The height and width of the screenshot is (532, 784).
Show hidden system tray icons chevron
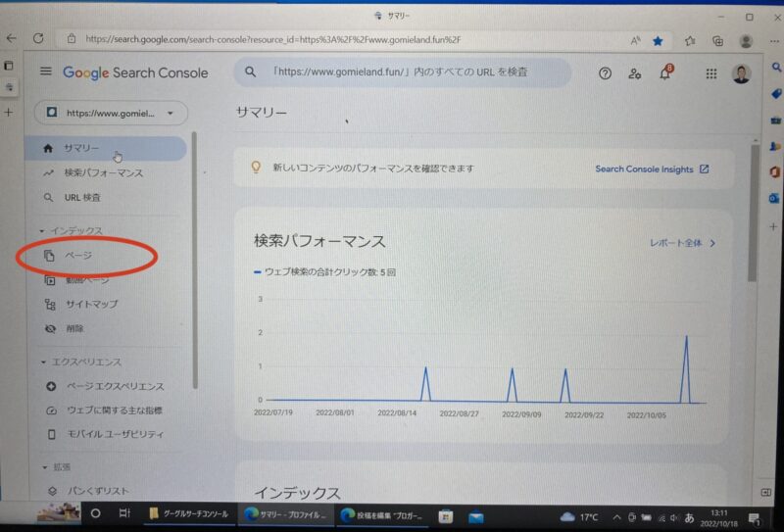point(617,517)
